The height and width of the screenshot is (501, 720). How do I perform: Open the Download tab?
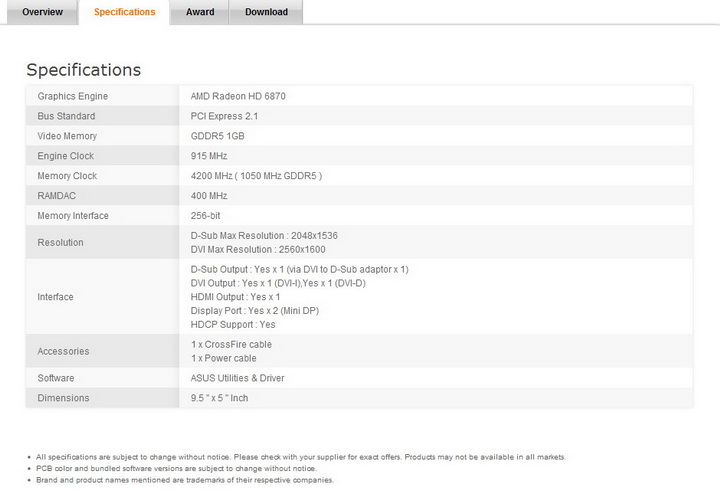tap(266, 12)
